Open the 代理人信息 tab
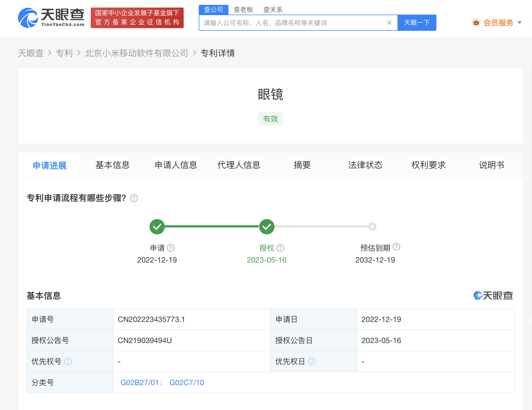 point(239,165)
